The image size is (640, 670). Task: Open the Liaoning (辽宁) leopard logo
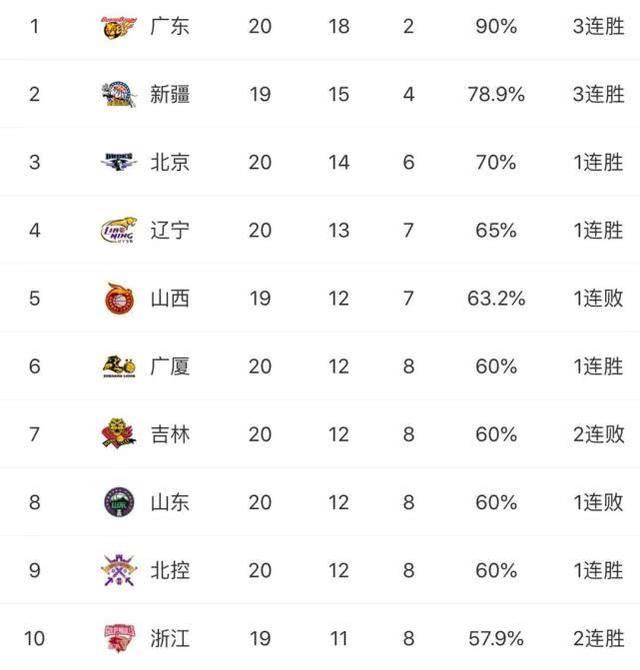coord(119,230)
